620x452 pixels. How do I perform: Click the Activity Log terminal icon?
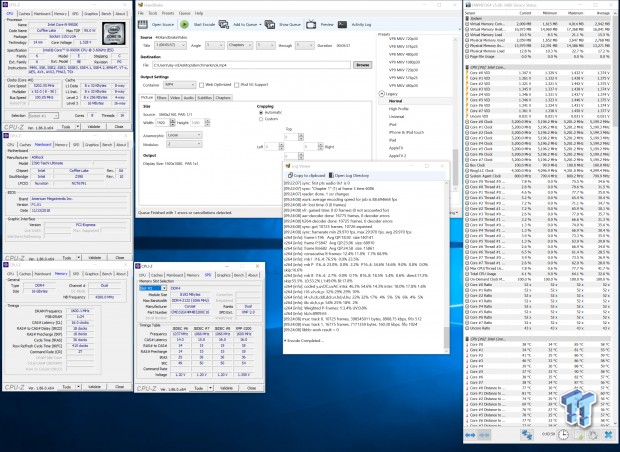coord(342,25)
